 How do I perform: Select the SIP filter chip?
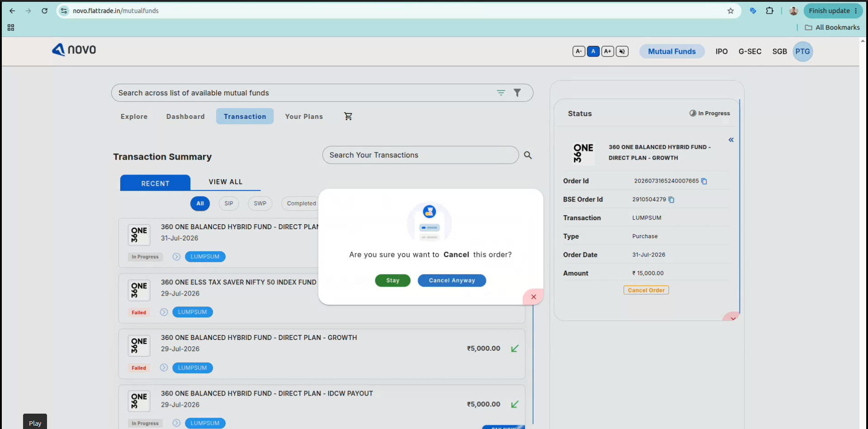coord(229,203)
